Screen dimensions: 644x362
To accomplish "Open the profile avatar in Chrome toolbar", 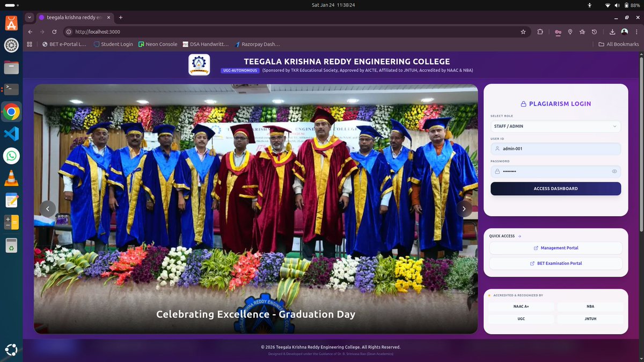I will coord(625,32).
